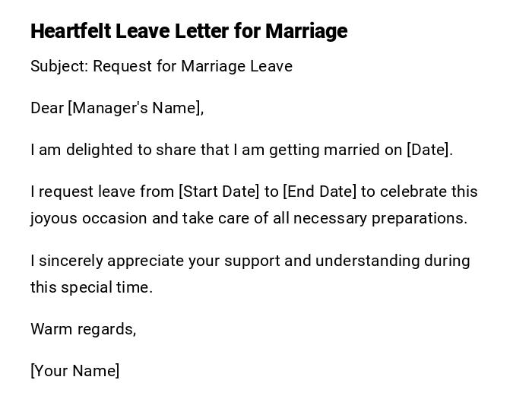532x418 pixels.
Task: Click the word "preparations"
Action: 422,218
